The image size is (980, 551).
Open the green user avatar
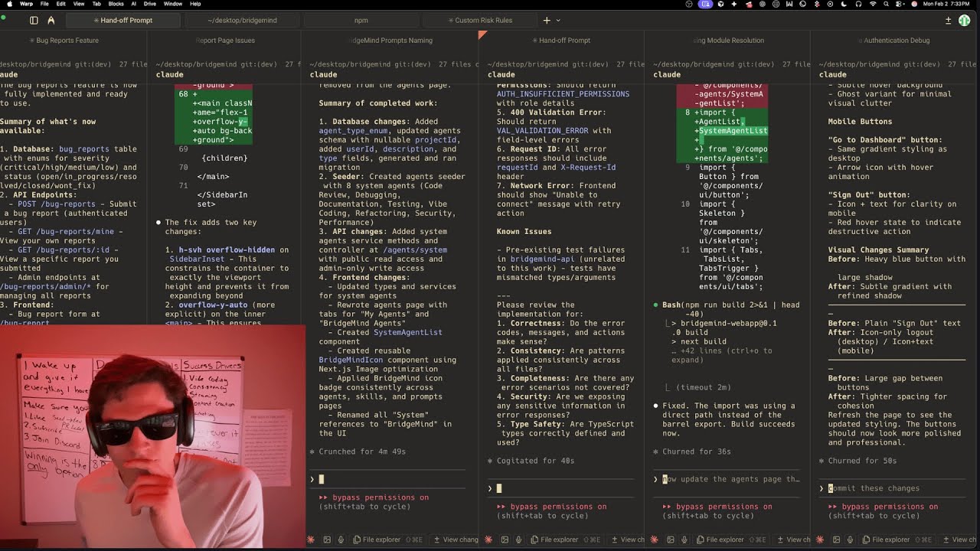[964, 20]
